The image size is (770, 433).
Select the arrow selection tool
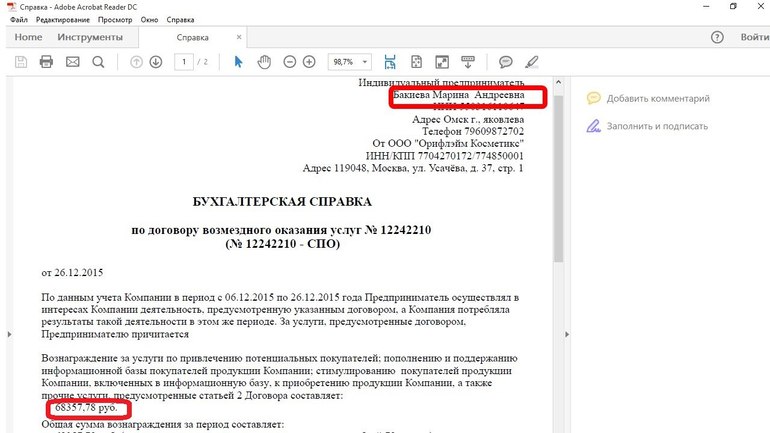point(238,62)
